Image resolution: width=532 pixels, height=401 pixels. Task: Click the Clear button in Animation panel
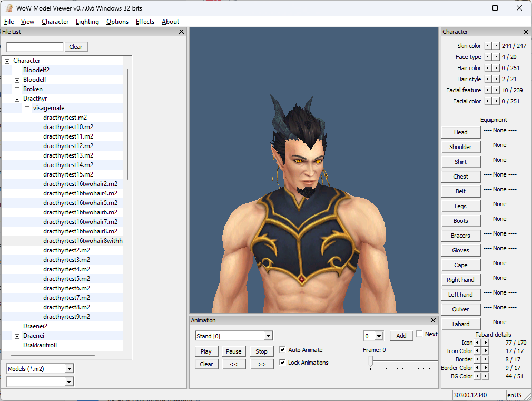pyautogui.click(x=206, y=364)
